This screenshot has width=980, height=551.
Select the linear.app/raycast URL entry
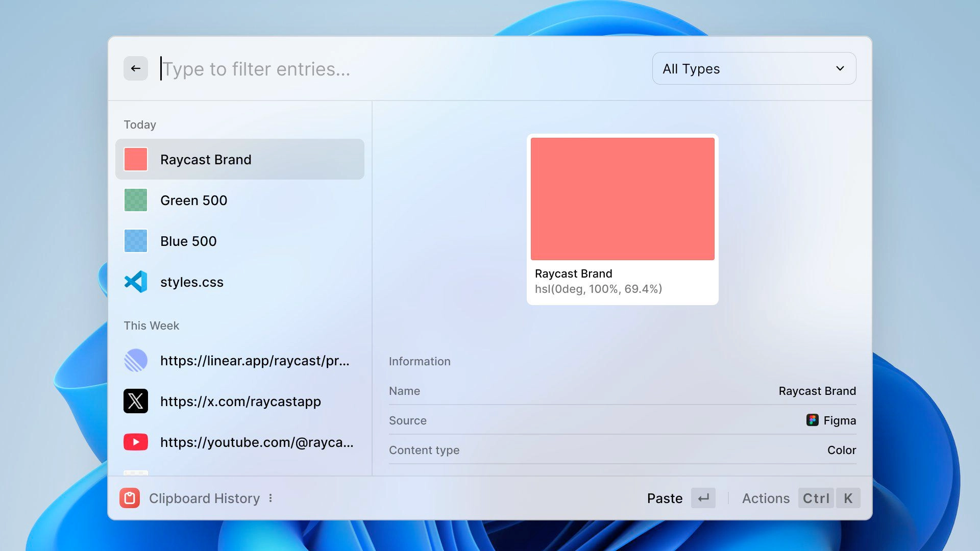click(x=255, y=360)
